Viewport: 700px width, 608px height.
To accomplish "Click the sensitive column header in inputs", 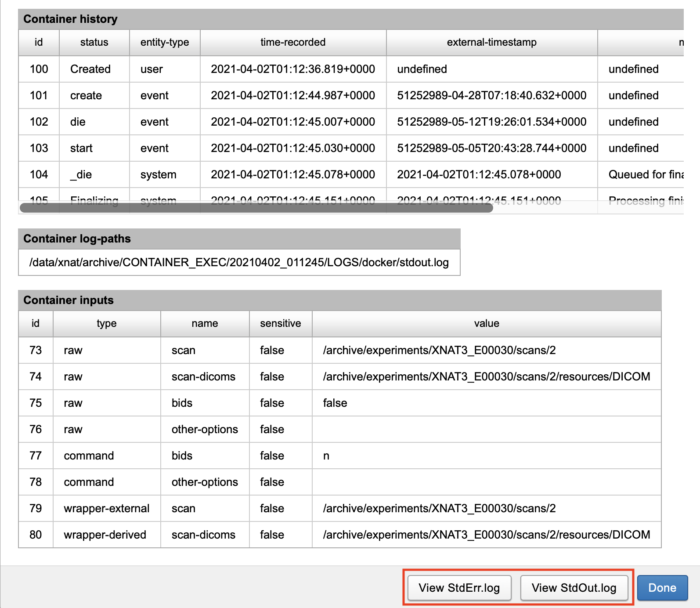I will pyautogui.click(x=280, y=323).
